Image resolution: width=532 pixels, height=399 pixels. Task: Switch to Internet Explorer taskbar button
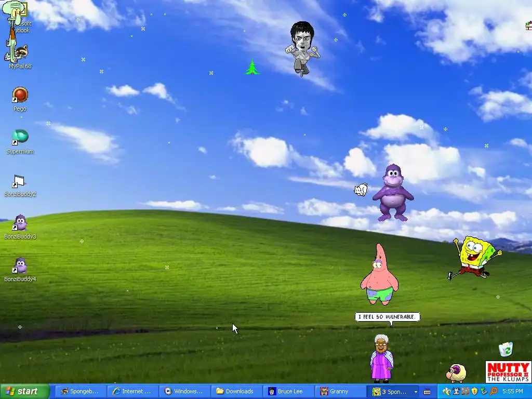(x=132, y=391)
